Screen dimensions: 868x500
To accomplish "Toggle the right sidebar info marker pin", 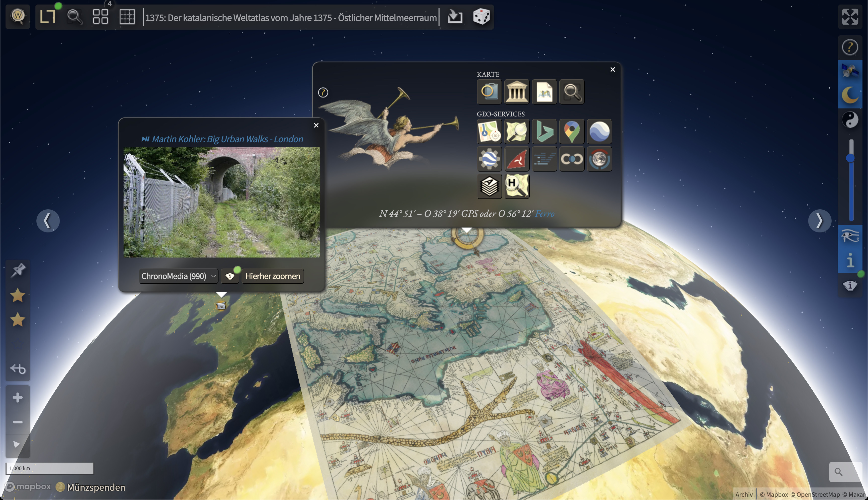I will click(x=850, y=285).
